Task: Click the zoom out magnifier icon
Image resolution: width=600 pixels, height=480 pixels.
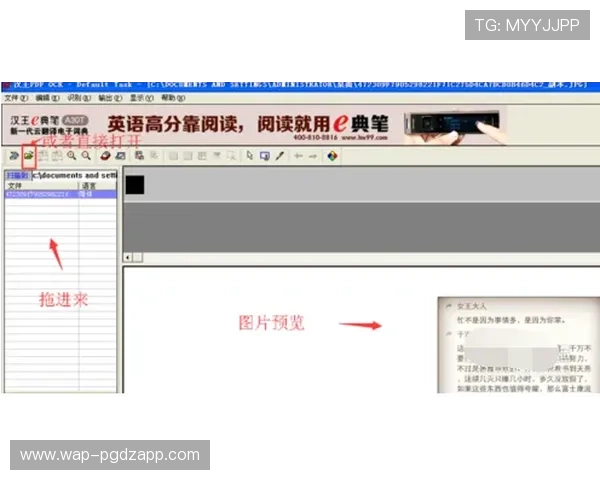Action: [86, 156]
